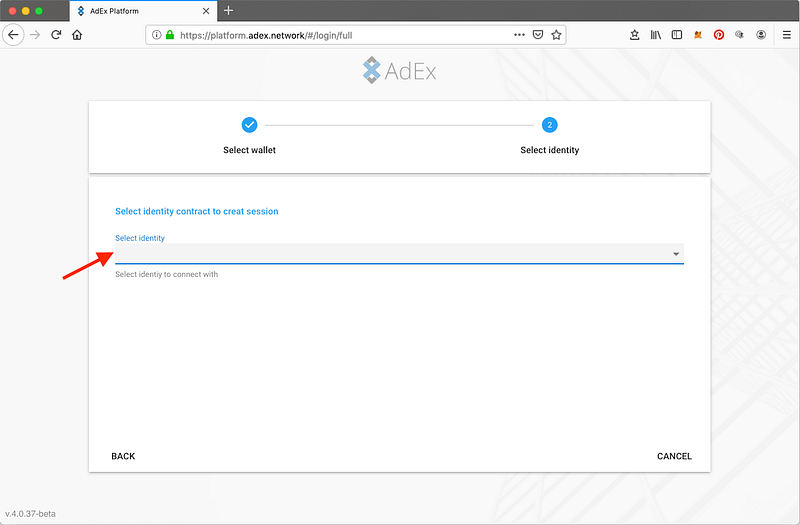This screenshot has width=800, height=525.
Task: Open page actions three-dot menu
Action: click(519, 35)
